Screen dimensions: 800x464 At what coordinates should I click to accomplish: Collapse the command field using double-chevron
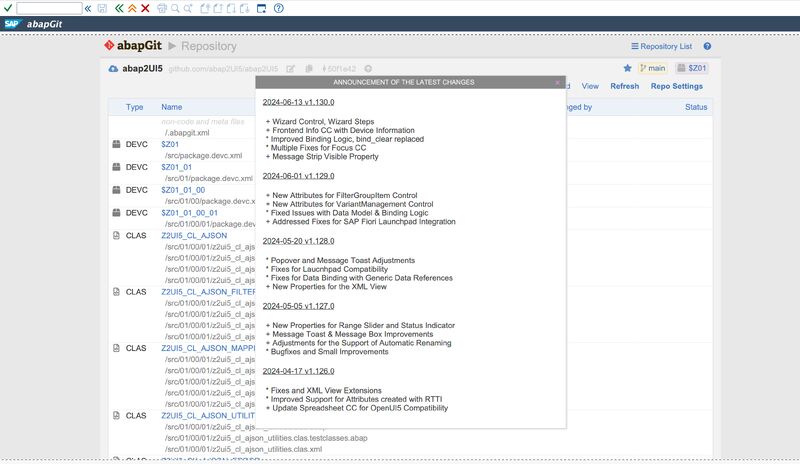88,8
